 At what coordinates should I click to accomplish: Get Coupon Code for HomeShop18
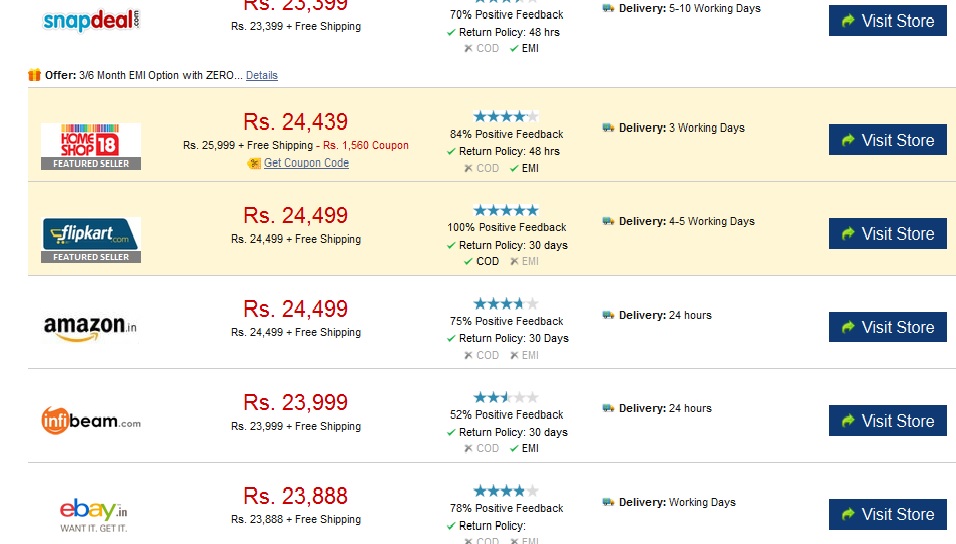306,163
